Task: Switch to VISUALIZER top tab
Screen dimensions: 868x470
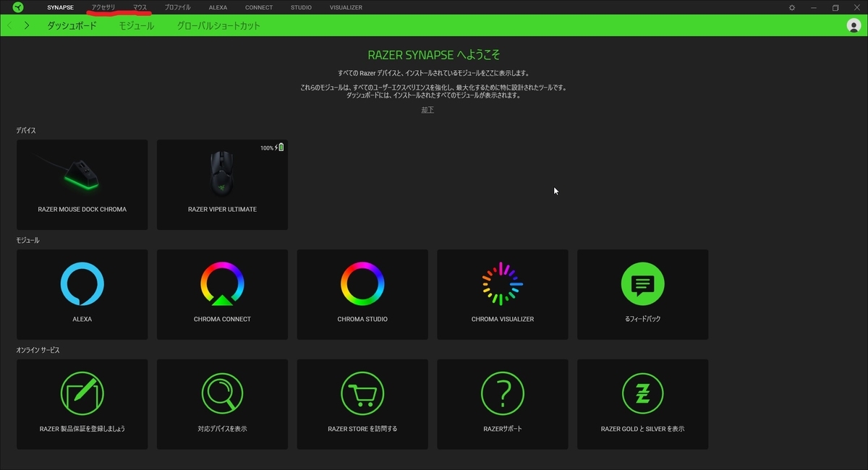Action: point(346,7)
